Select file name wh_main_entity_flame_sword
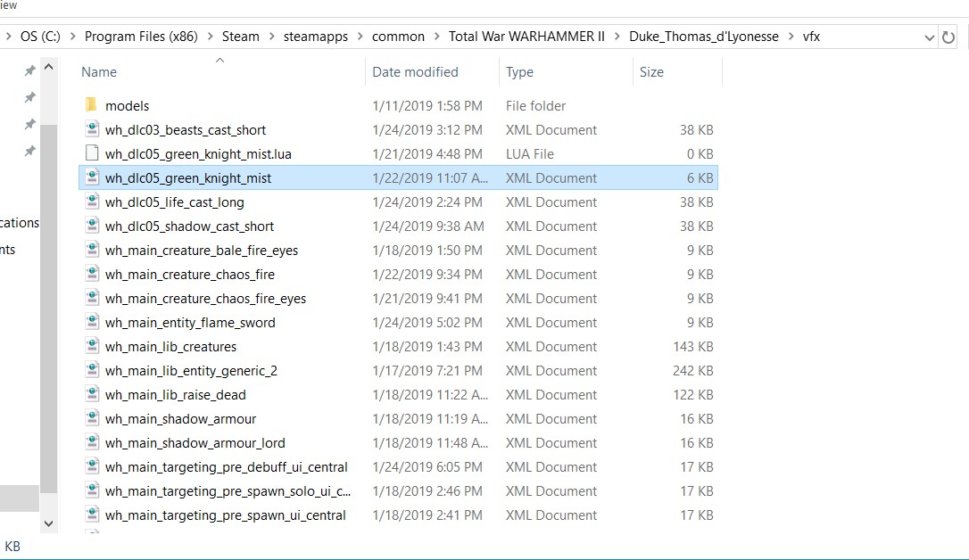 click(190, 322)
